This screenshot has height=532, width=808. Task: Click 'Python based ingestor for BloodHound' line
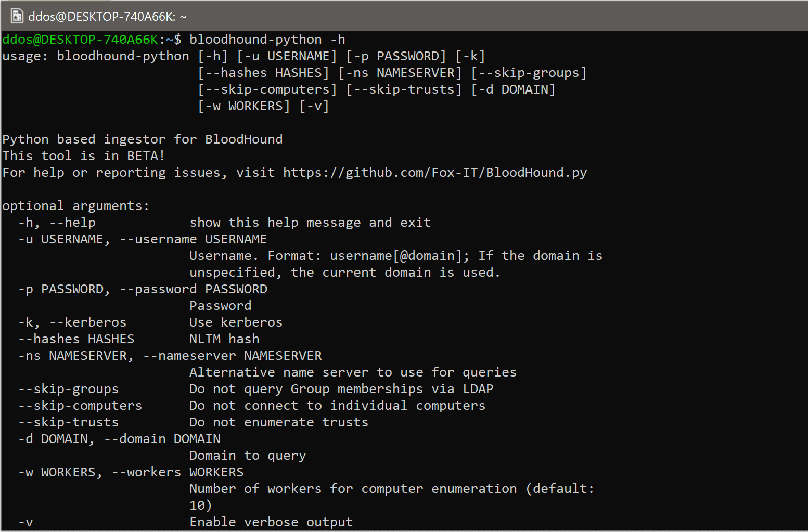click(143, 139)
